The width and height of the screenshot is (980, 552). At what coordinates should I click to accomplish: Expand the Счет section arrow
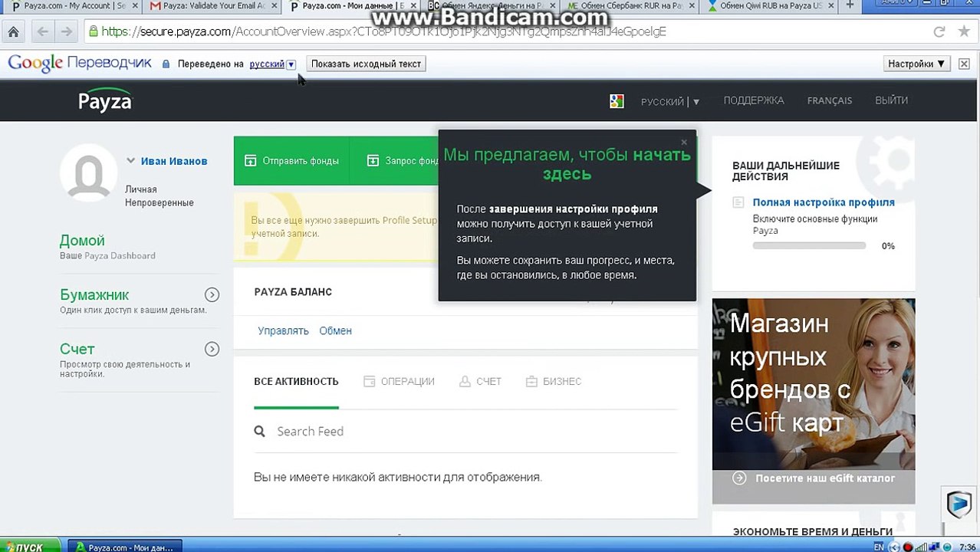click(x=212, y=350)
